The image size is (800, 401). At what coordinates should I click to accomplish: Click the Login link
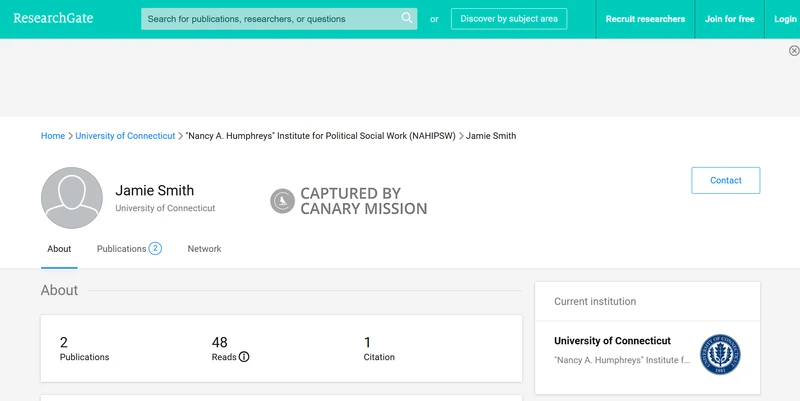pyautogui.click(x=785, y=19)
